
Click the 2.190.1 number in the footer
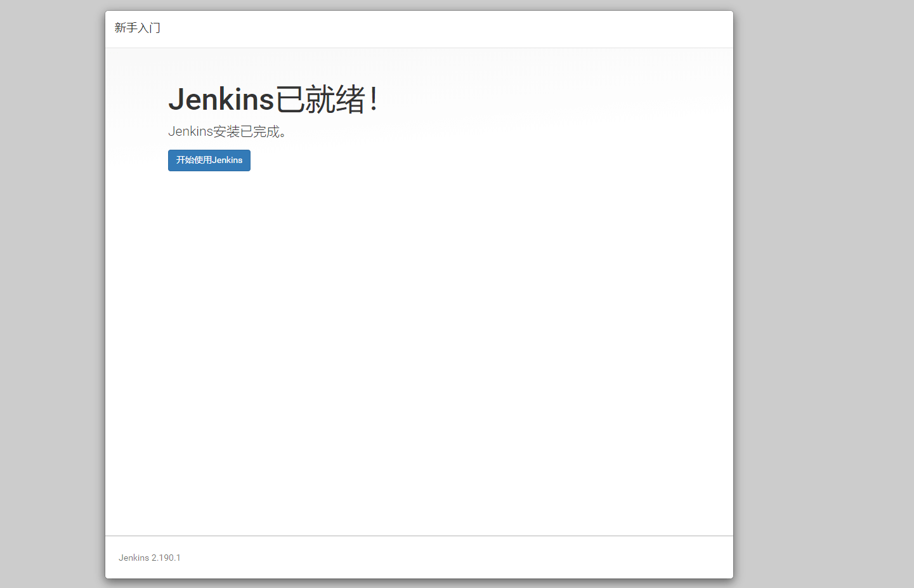pos(166,558)
